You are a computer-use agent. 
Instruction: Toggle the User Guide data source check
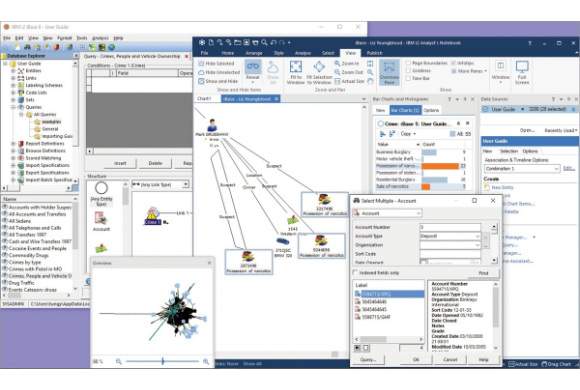pos(485,110)
